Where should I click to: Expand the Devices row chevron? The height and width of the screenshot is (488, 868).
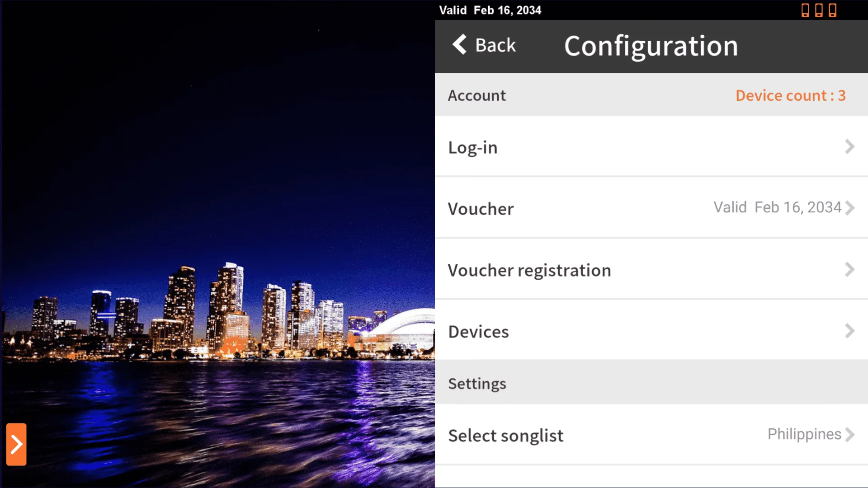click(x=849, y=331)
